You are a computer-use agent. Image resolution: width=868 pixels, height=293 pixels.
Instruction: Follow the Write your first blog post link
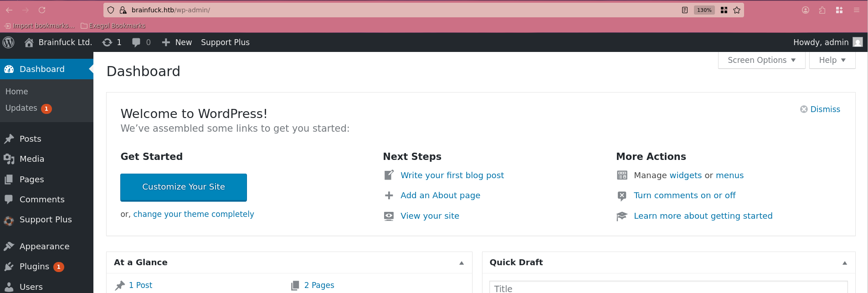tap(452, 175)
